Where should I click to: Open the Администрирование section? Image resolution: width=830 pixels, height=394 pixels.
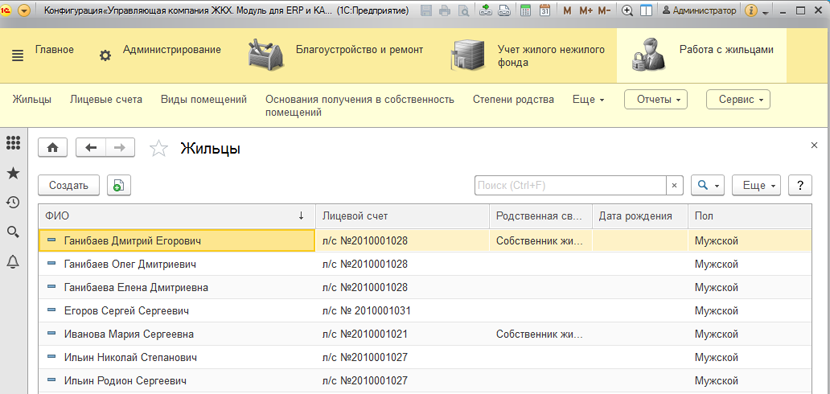point(172,50)
